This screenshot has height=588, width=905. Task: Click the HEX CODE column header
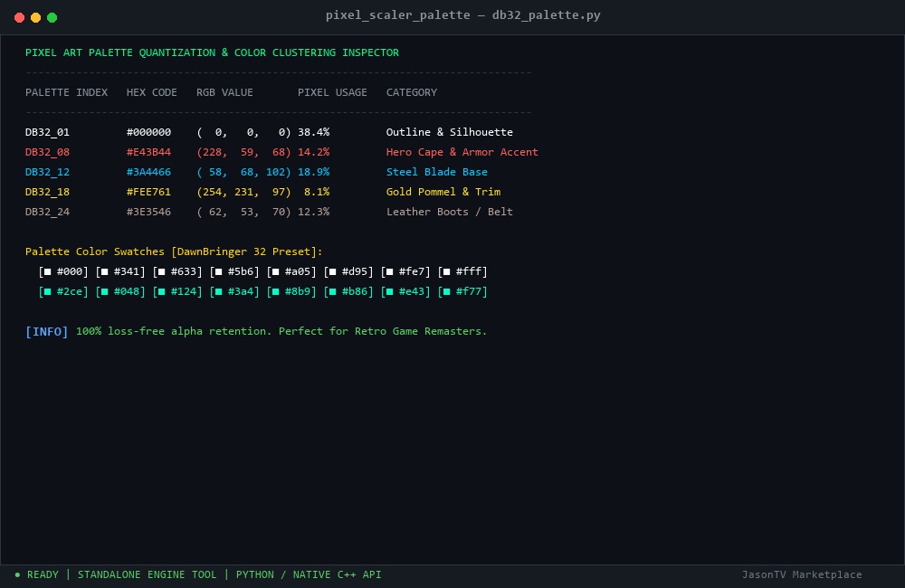pyautogui.click(x=152, y=92)
